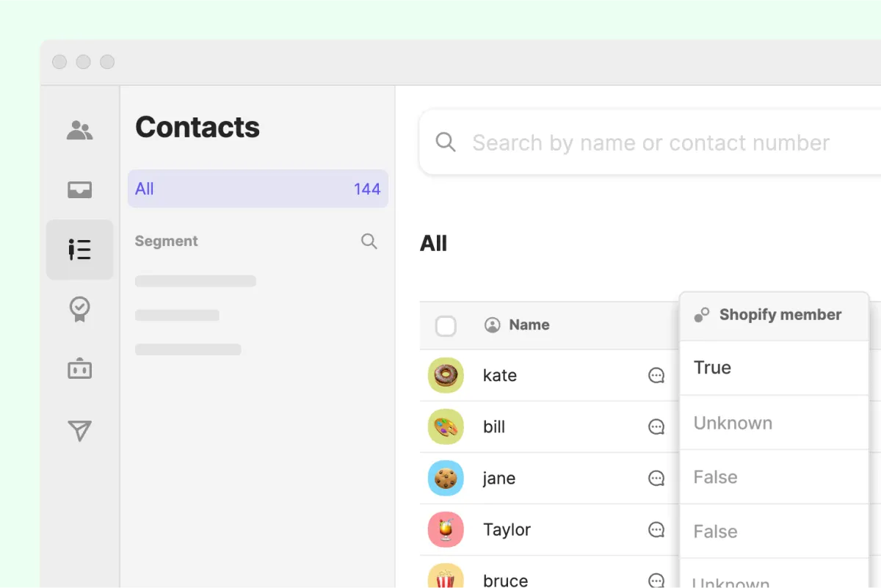This screenshot has height=588, width=881.
Task: Click the paper plane send icon
Action: click(79, 430)
